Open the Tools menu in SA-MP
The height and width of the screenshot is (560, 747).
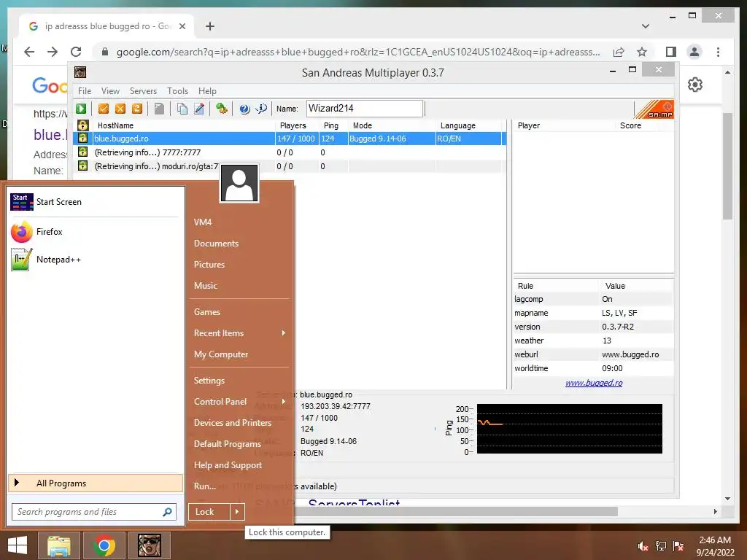click(177, 90)
